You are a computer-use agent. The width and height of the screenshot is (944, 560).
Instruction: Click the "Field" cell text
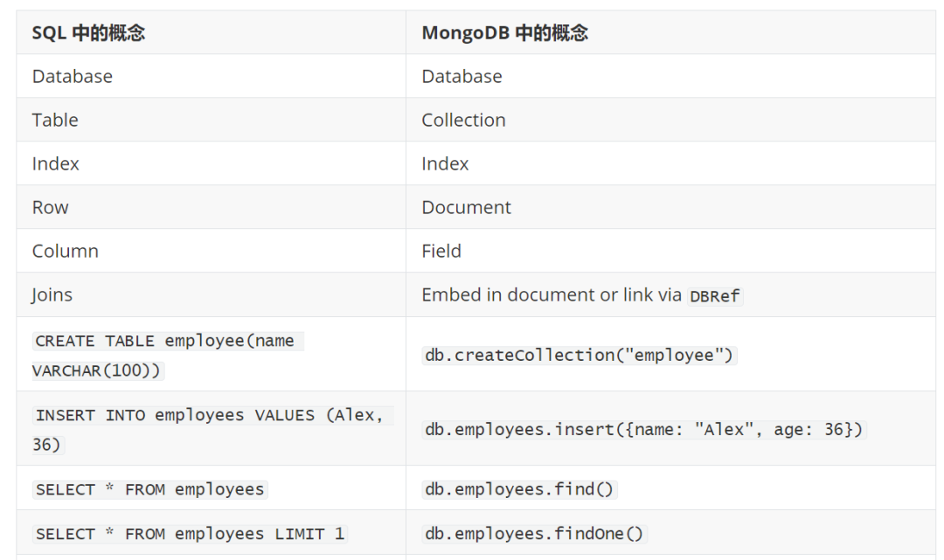click(441, 252)
